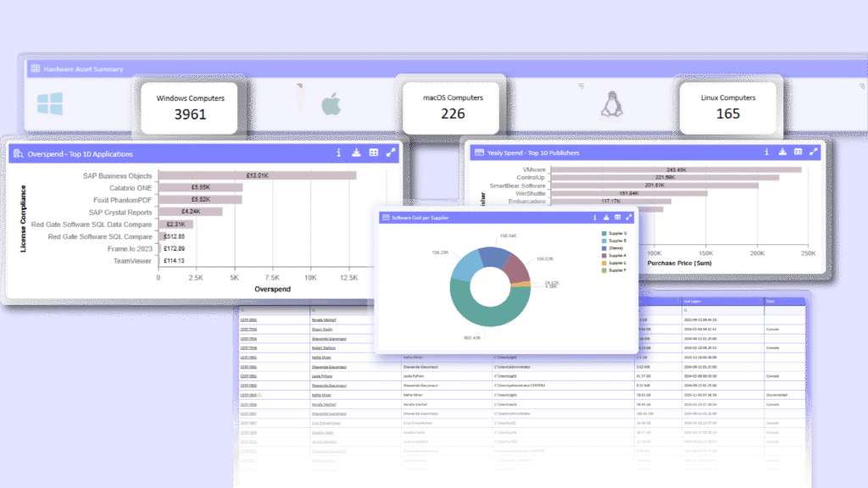The image size is (868, 488).
Task: Click the Last Logon column search field
Action: 722,310
